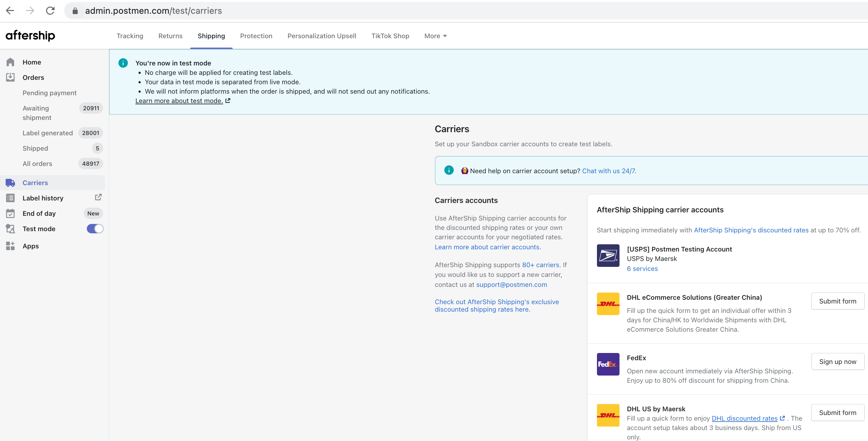Open All orders list
The width and height of the screenshot is (868, 441).
tap(37, 163)
